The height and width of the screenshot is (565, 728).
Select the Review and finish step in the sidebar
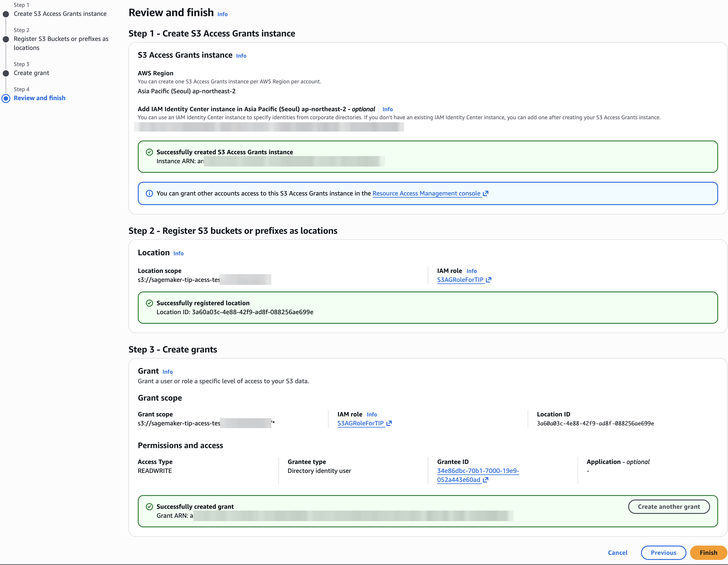pos(39,98)
